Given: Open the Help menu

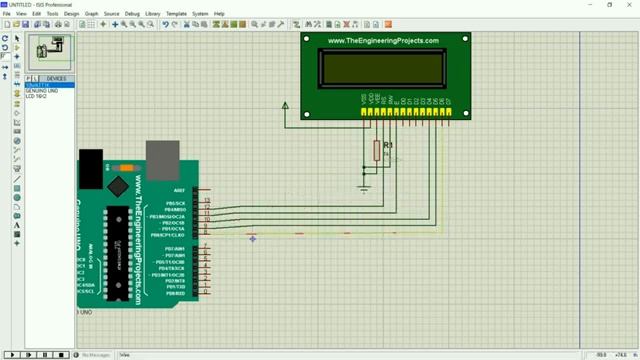Looking at the screenshot, I should [219, 13].
